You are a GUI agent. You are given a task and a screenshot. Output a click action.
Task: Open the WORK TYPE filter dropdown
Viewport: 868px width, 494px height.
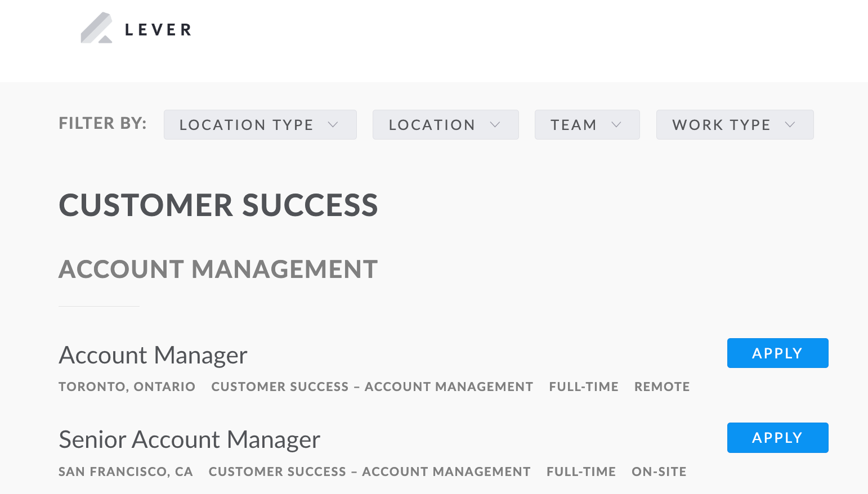[x=735, y=124]
